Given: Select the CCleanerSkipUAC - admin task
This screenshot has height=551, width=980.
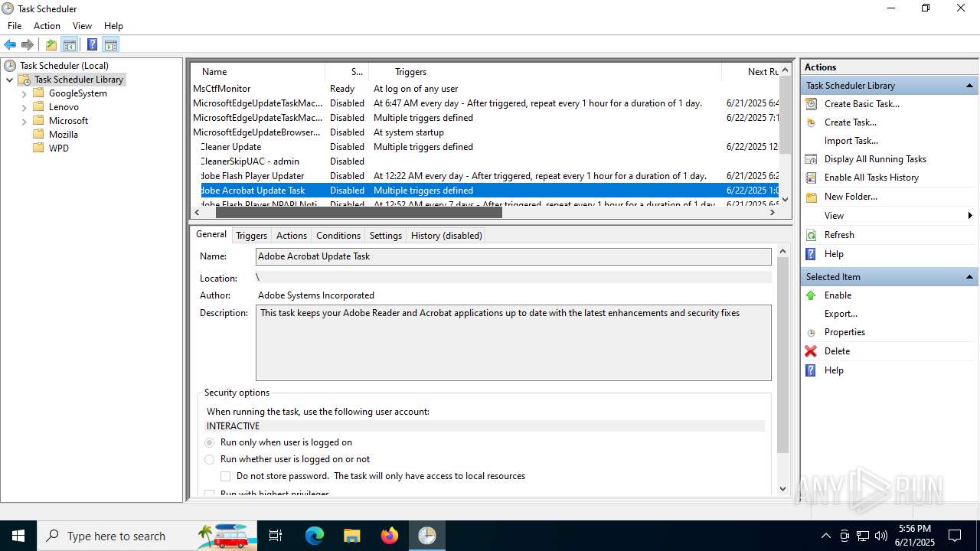Looking at the screenshot, I should tap(484, 161).
